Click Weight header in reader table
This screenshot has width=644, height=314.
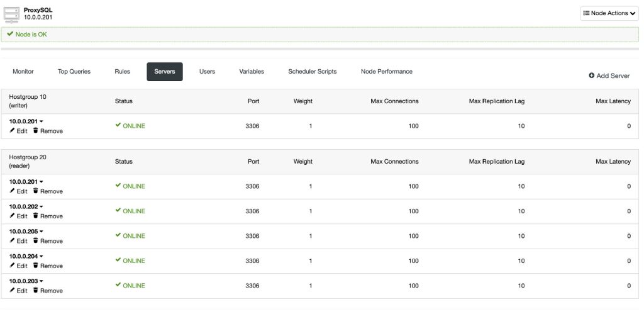click(303, 162)
